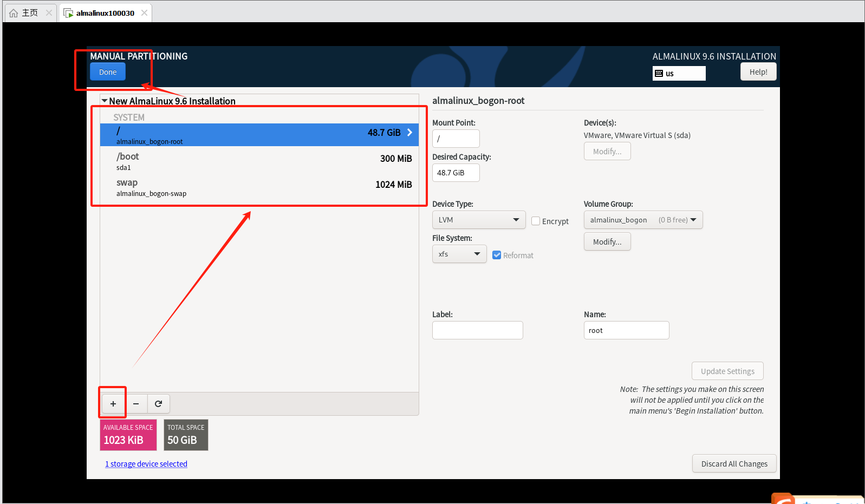Click the VMware Virtual S (sda) device text
The image size is (865, 504).
[x=637, y=135]
